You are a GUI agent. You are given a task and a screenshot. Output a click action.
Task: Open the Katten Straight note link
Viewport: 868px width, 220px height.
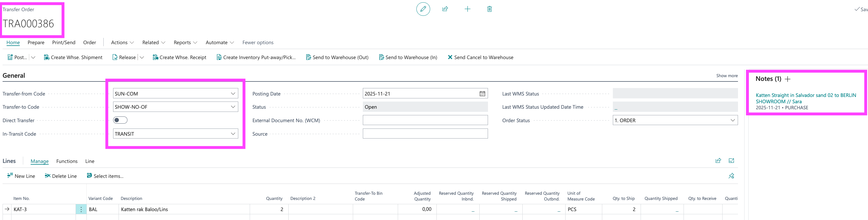[x=805, y=98]
